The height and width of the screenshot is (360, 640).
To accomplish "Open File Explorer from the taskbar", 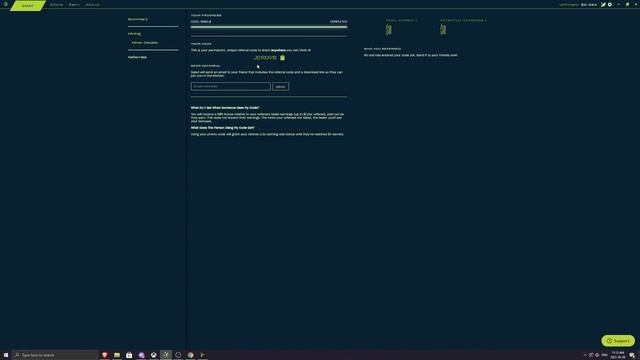I will pyautogui.click(x=117, y=355).
